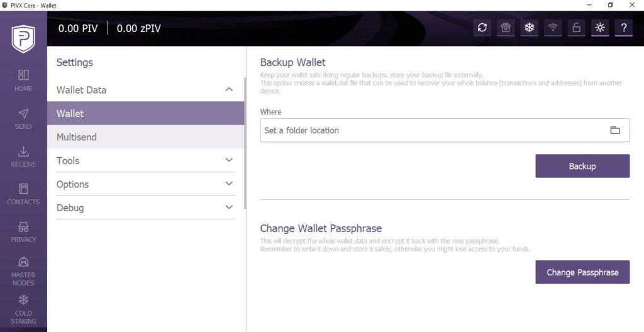Open the Privacy section in sidebar
The image size is (644, 332).
pos(23,232)
